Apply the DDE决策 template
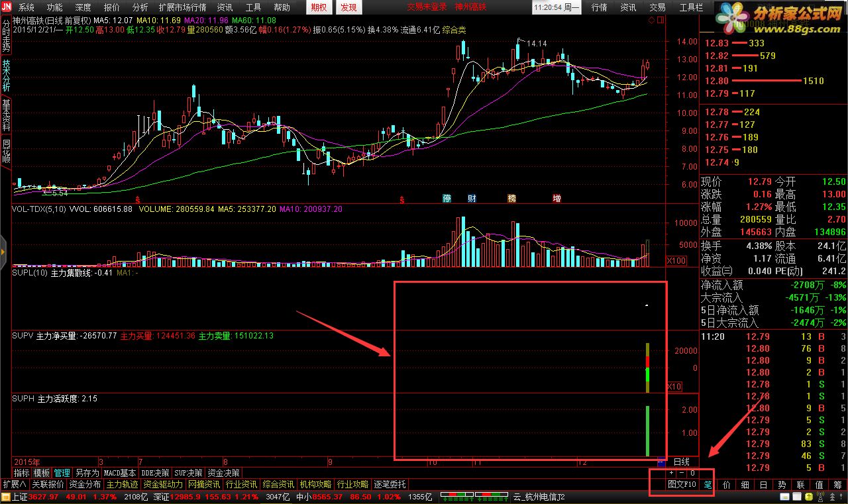The height and width of the screenshot is (504, 848). coord(155,473)
